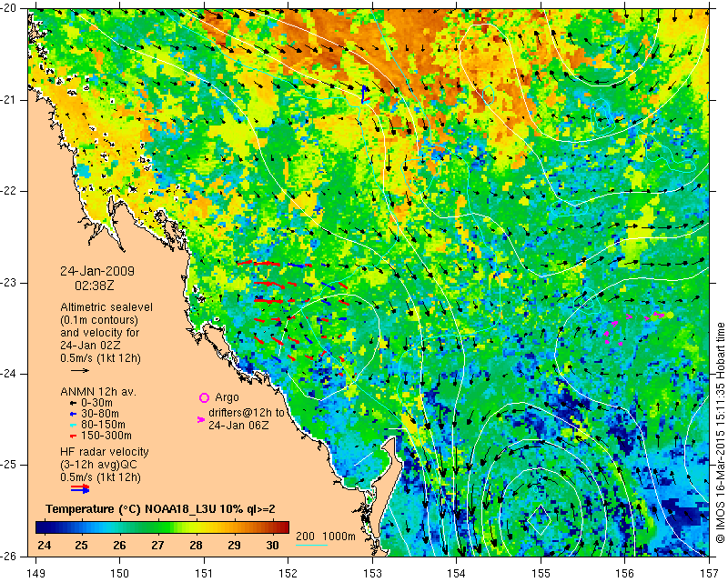This screenshot has width=728, height=582.
Task: Click the latitude axis label -24
Action: [x=8, y=374]
